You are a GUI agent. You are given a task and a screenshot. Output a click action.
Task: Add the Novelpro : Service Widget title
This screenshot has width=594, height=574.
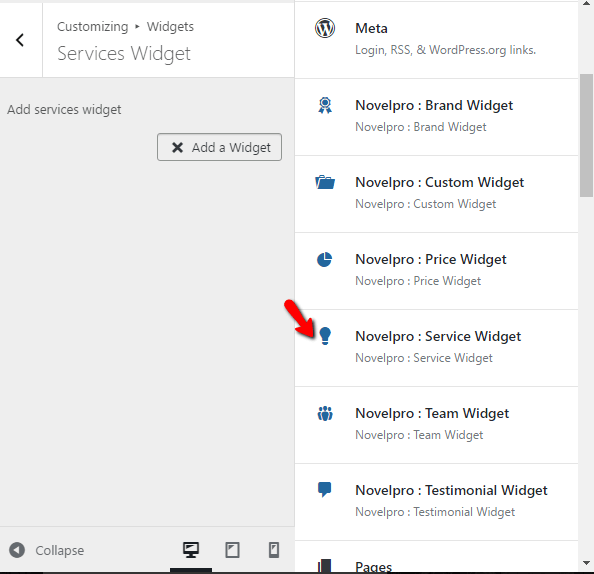(x=438, y=336)
